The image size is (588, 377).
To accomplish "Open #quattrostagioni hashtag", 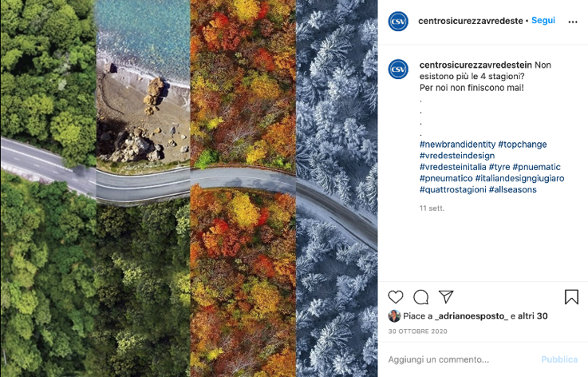I will 453,189.
